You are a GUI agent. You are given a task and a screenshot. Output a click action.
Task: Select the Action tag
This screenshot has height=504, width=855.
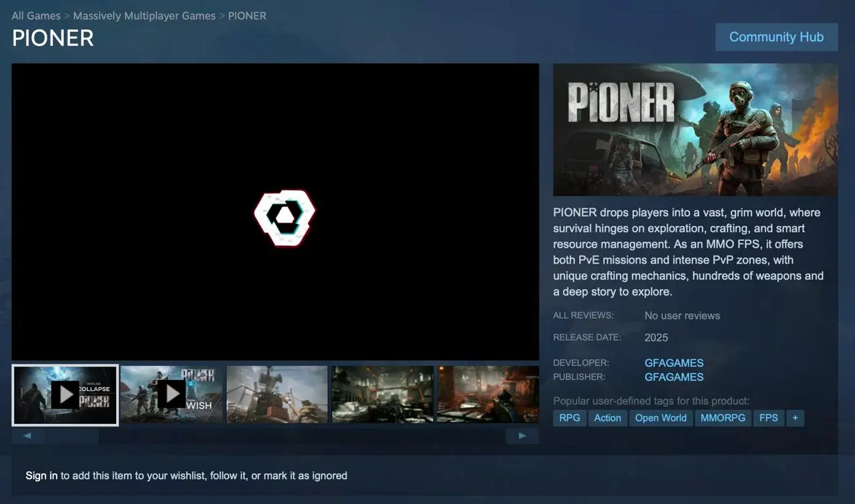(x=608, y=418)
